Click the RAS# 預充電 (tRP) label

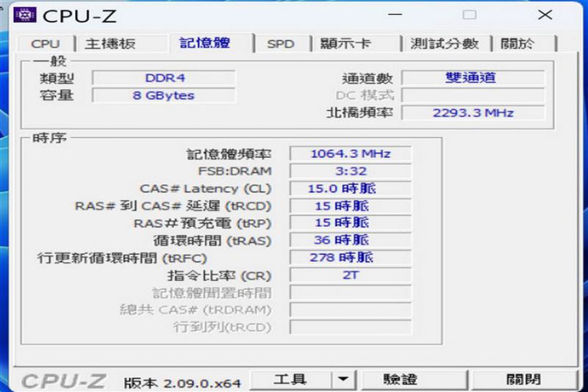[x=203, y=223]
